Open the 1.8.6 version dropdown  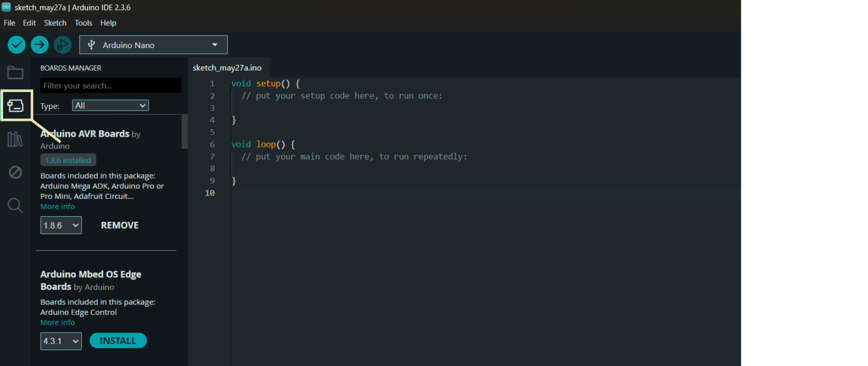[61, 225]
